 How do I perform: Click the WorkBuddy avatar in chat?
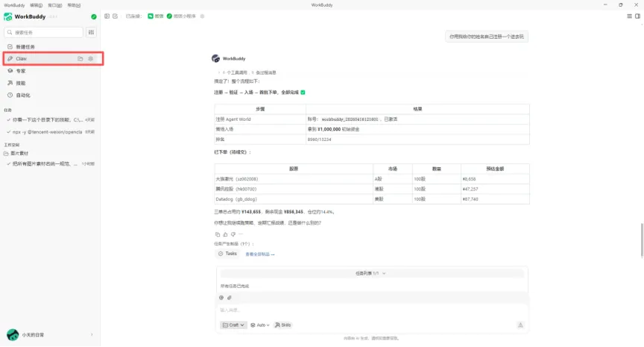tap(215, 58)
